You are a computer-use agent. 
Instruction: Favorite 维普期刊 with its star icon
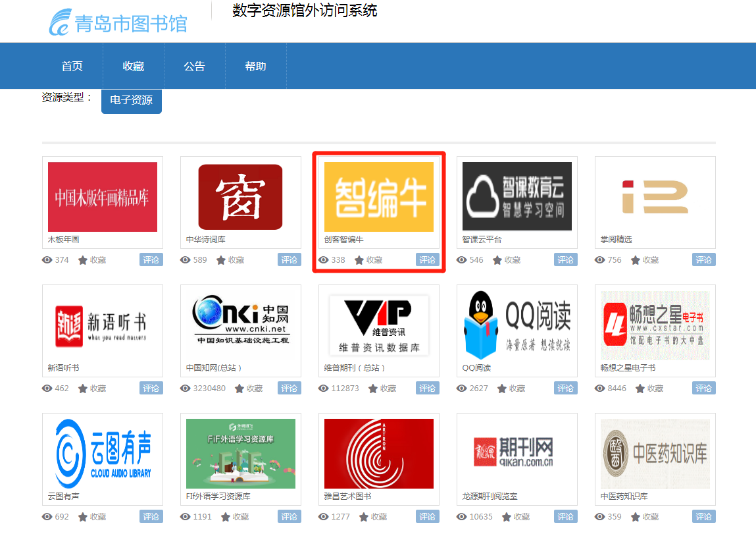pos(373,389)
